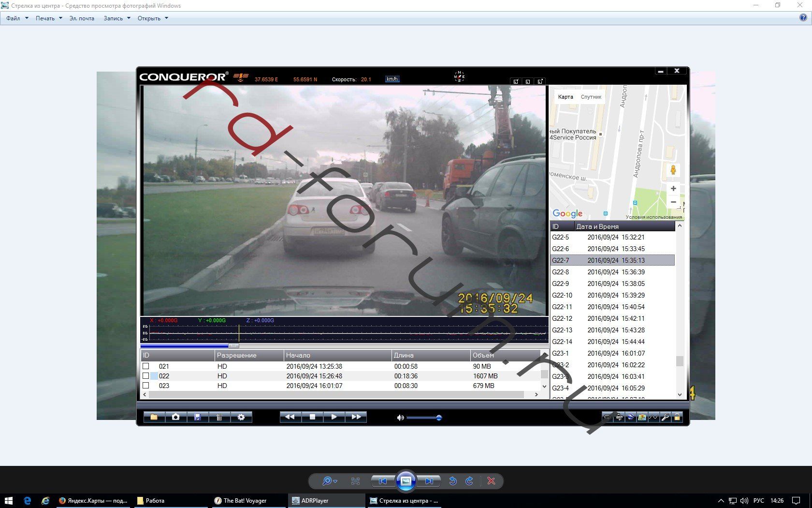
Task: Check the box for recording 023
Action: [146, 386]
